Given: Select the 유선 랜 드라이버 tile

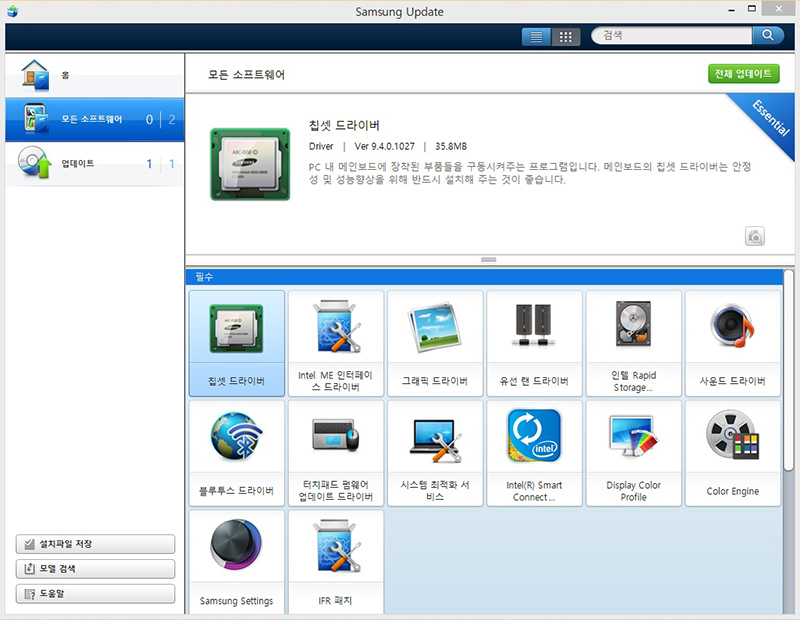Looking at the screenshot, I should click(x=534, y=343).
